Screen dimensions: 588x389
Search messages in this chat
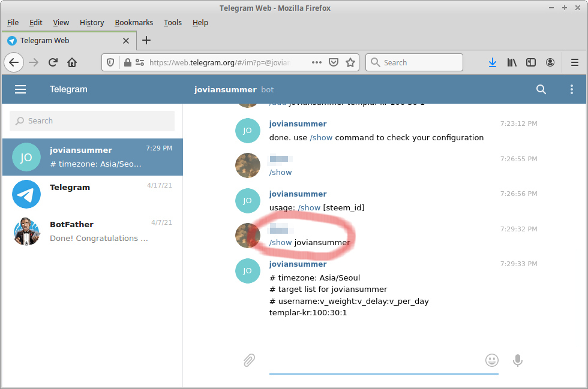(541, 89)
